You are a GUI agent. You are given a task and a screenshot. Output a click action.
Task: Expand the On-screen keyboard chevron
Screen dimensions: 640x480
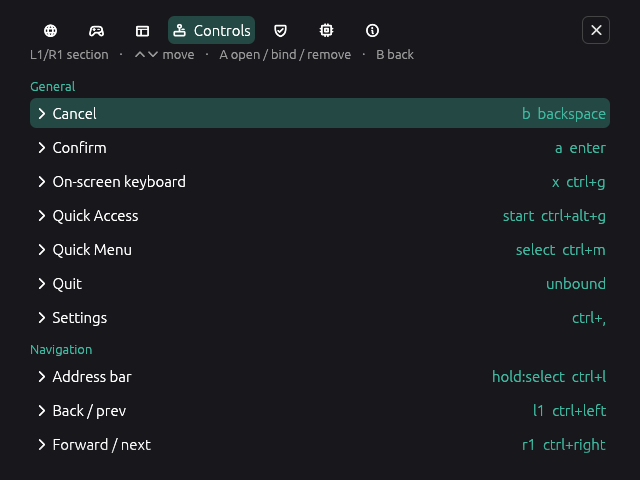(42, 182)
